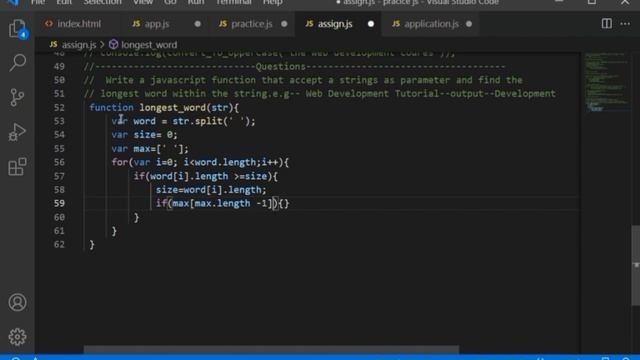The width and height of the screenshot is (640, 360).
Task: Click assign.js in the breadcrumb
Action: (x=79, y=44)
